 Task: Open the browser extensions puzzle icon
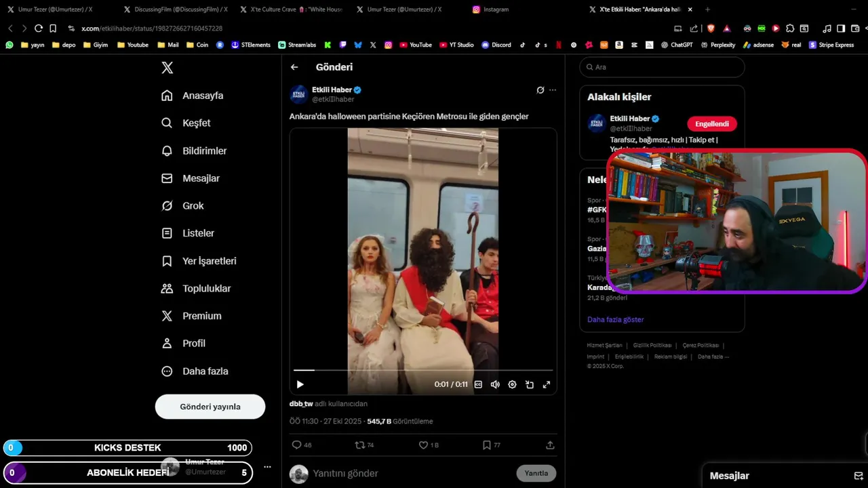tap(790, 28)
